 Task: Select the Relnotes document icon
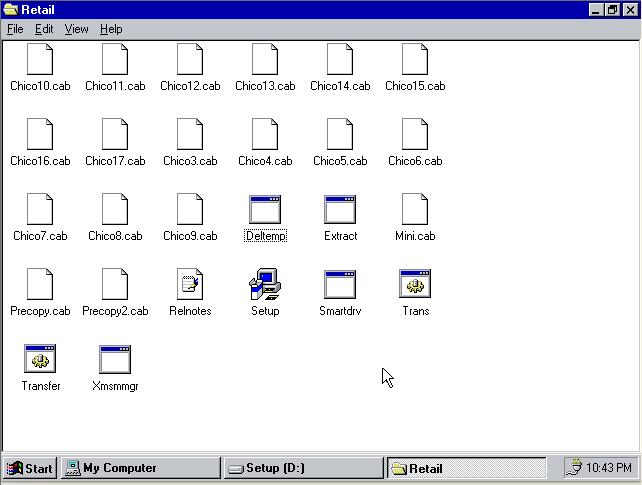(190, 284)
